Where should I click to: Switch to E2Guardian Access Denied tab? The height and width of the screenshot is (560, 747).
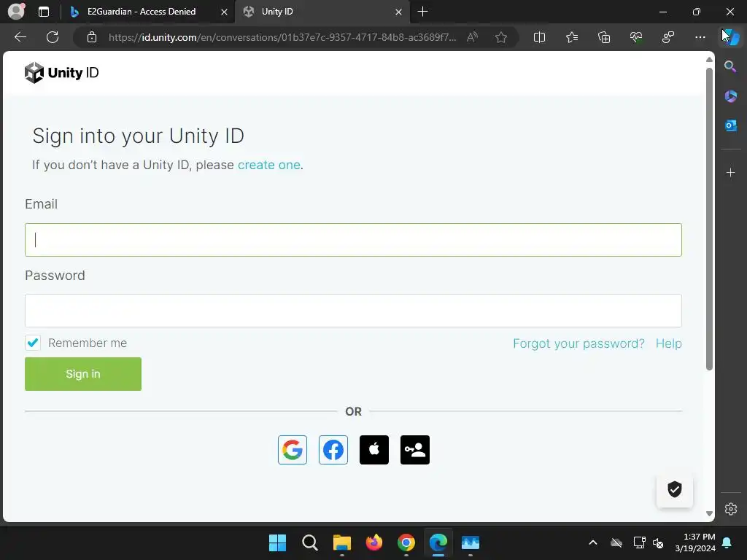[141, 12]
